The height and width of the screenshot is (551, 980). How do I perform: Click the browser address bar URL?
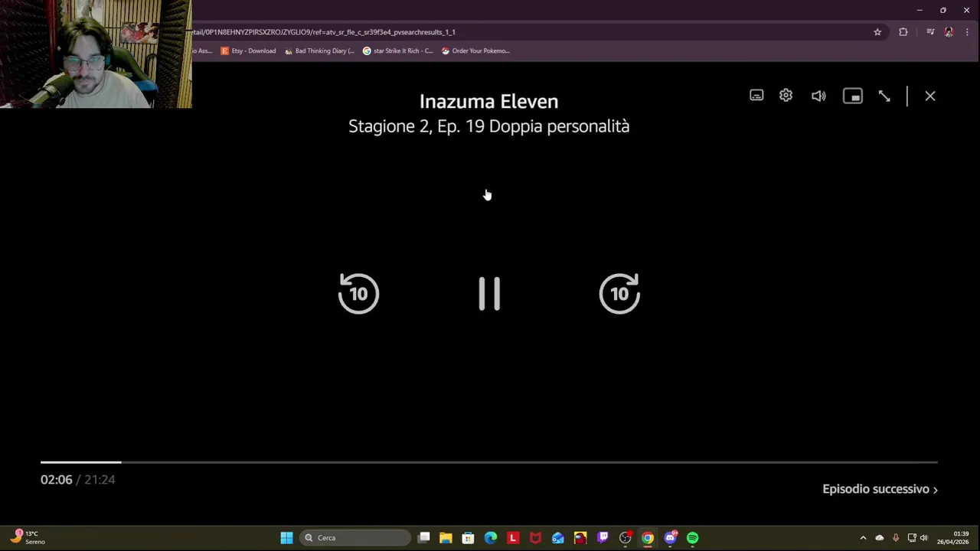coord(324,32)
